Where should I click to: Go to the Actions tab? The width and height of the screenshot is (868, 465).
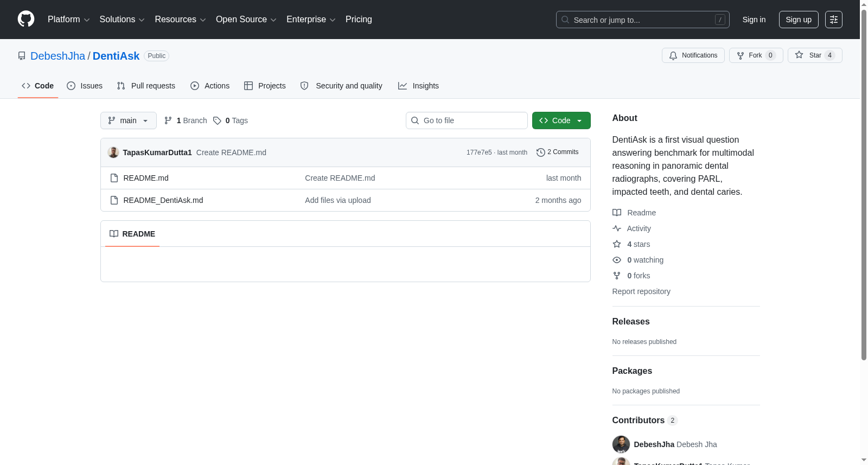pyautogui.click(x=210, y=86)
